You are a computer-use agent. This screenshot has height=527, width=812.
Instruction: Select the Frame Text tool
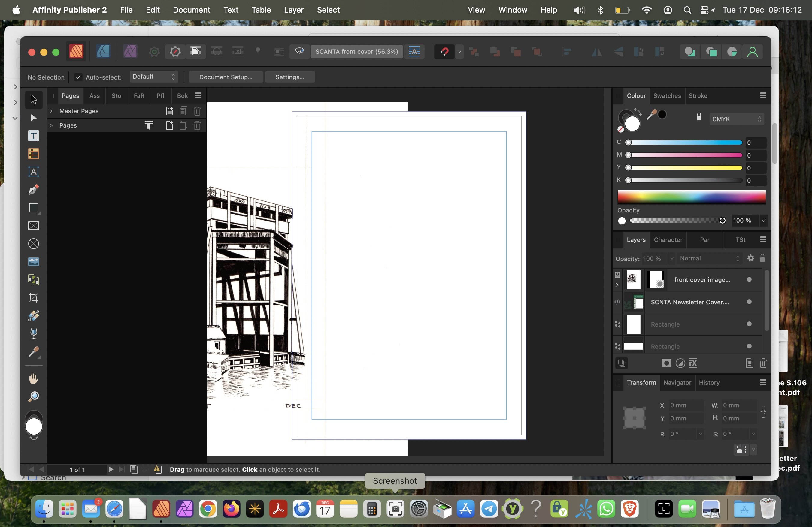[33, 136]
